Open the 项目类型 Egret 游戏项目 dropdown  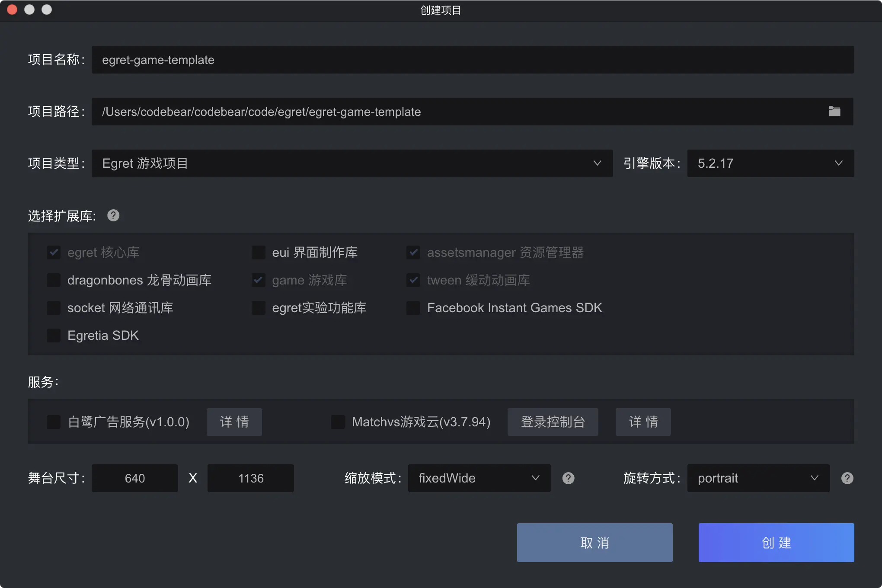pyautogui.click(x=352, y=163)
